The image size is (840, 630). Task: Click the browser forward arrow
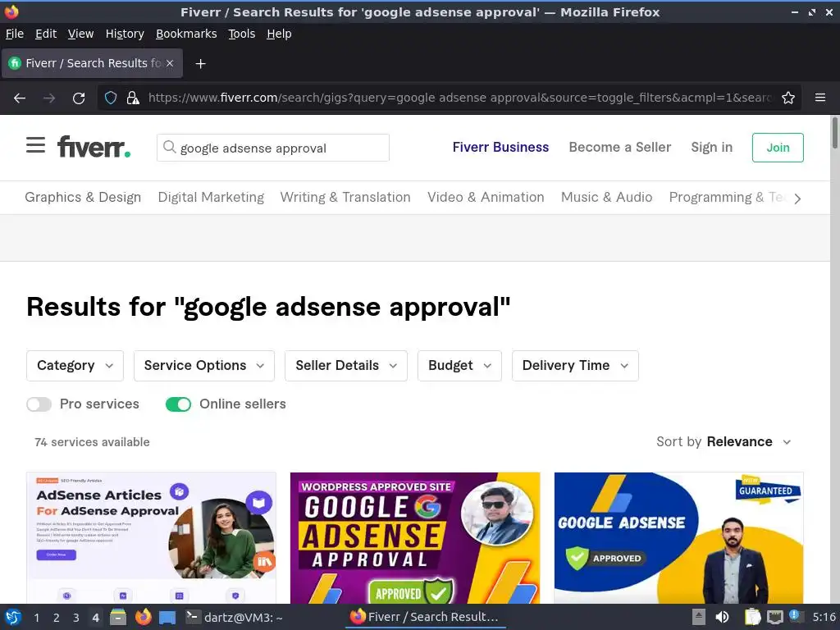coord(49,98)
